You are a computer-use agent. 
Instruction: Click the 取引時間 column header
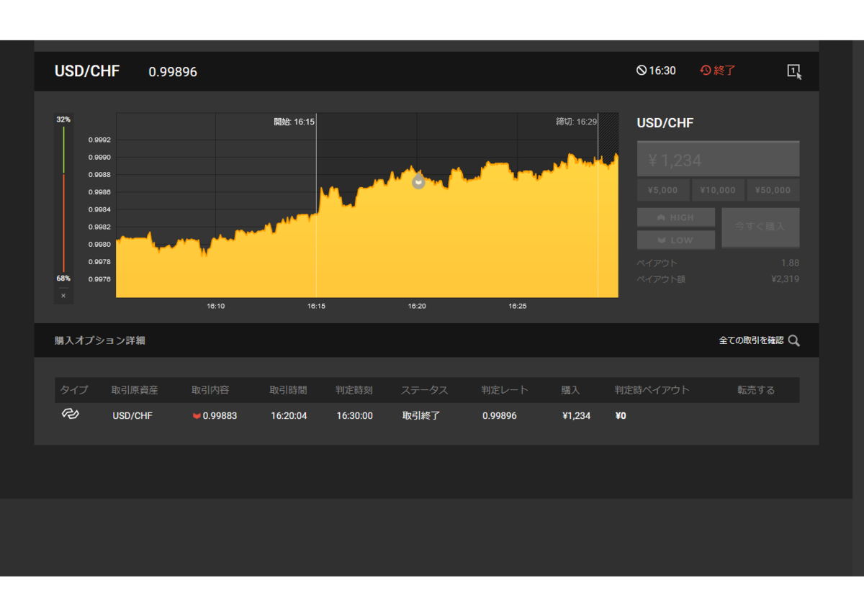(x=289, y=390)
